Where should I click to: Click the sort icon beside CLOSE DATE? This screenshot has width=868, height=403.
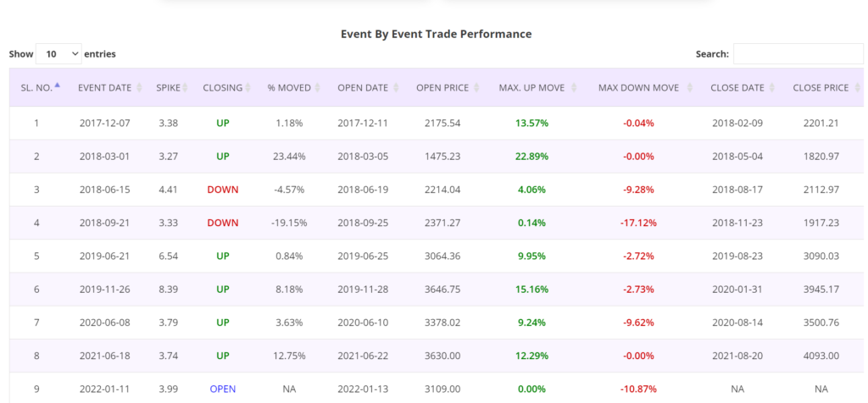(x=772, y=87)
